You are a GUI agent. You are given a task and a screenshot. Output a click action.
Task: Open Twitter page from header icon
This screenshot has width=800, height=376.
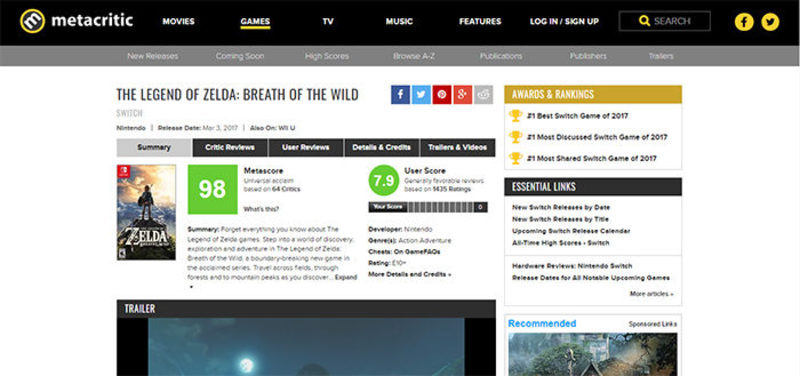tap(770, 21)
